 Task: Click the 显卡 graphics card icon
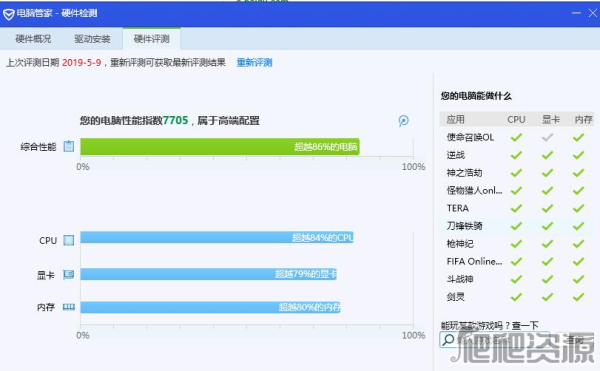[68, 274]
